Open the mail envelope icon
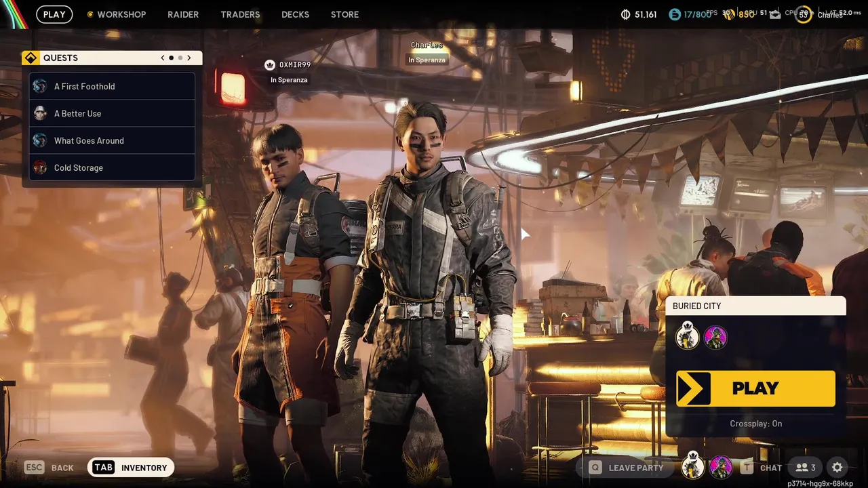The image size is (868, 488). point(775,14)
